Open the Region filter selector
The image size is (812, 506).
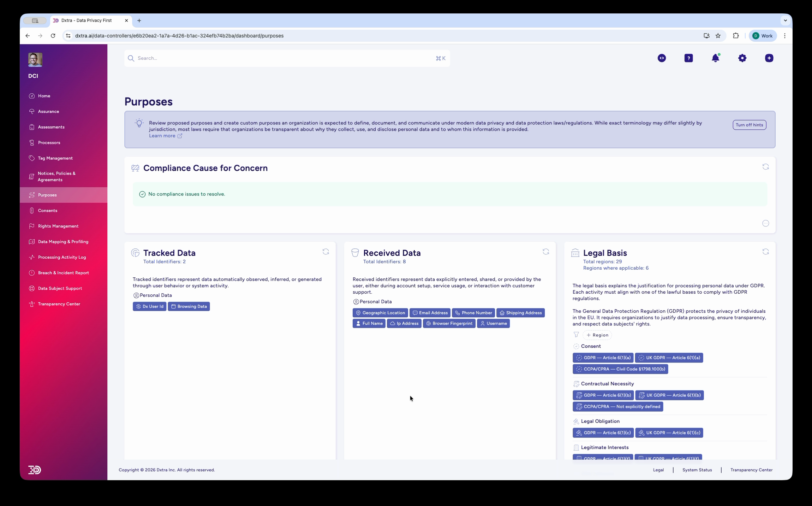[x=597, y=335]
